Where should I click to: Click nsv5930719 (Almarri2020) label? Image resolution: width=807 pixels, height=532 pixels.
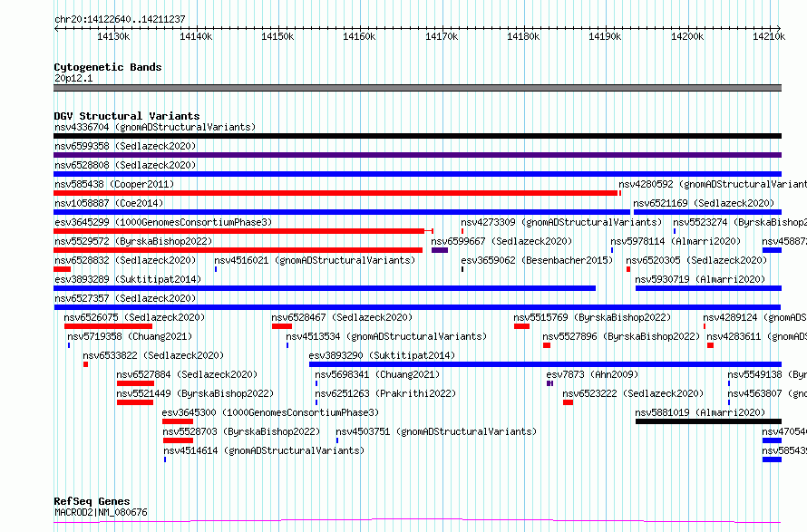click(x=701, y=279)
